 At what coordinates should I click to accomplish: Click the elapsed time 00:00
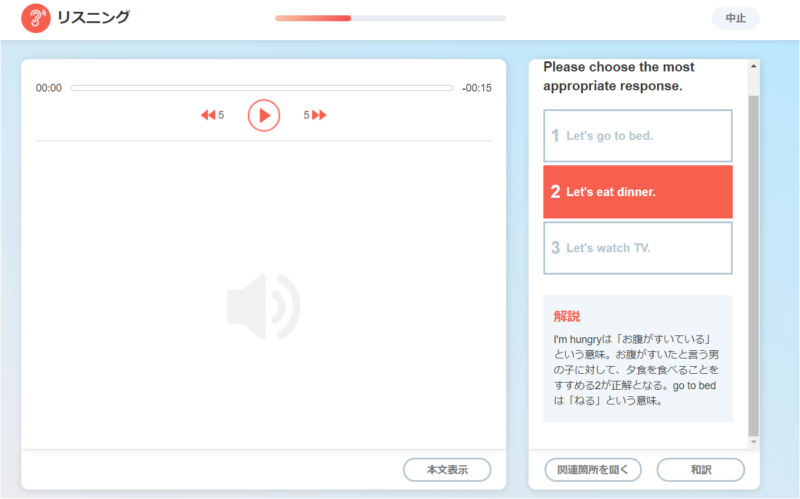48,88
